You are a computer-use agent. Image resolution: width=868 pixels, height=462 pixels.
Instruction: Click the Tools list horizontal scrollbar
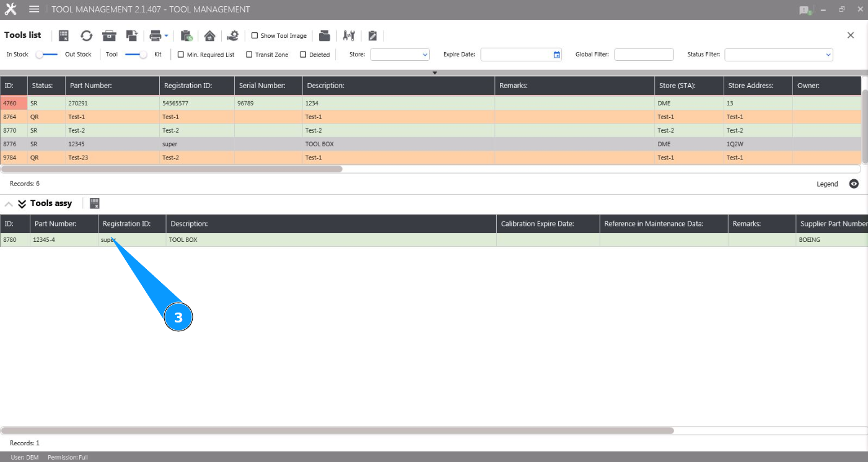[x=172, y=169]
